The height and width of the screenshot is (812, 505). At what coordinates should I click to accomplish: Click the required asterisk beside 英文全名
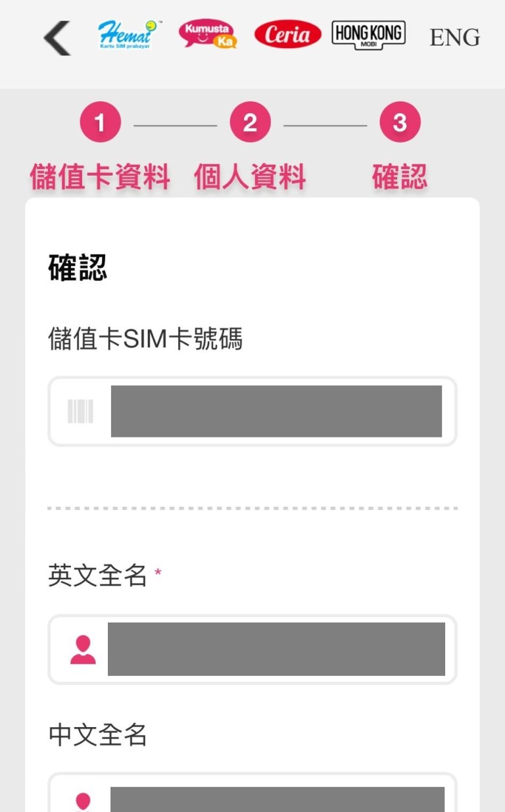point(158,574)
